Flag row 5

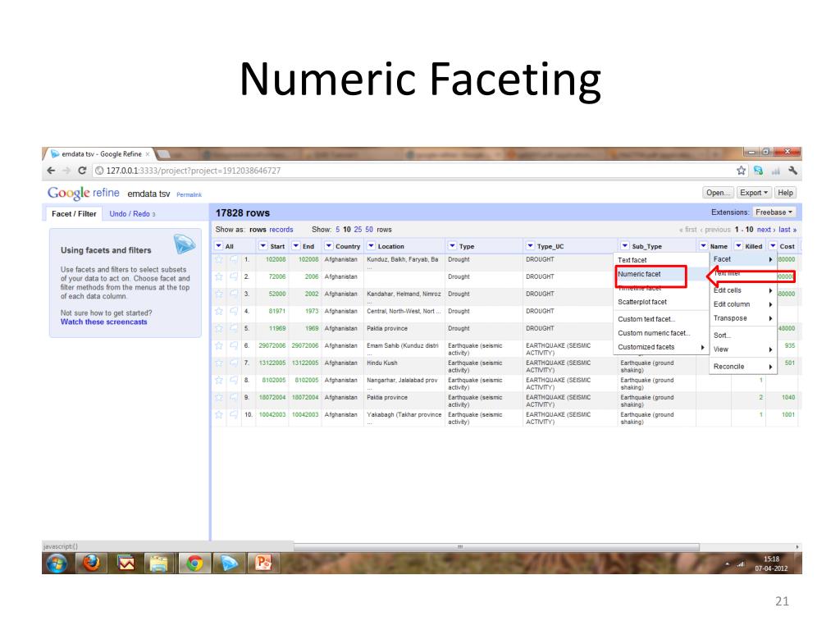[234, 328]
